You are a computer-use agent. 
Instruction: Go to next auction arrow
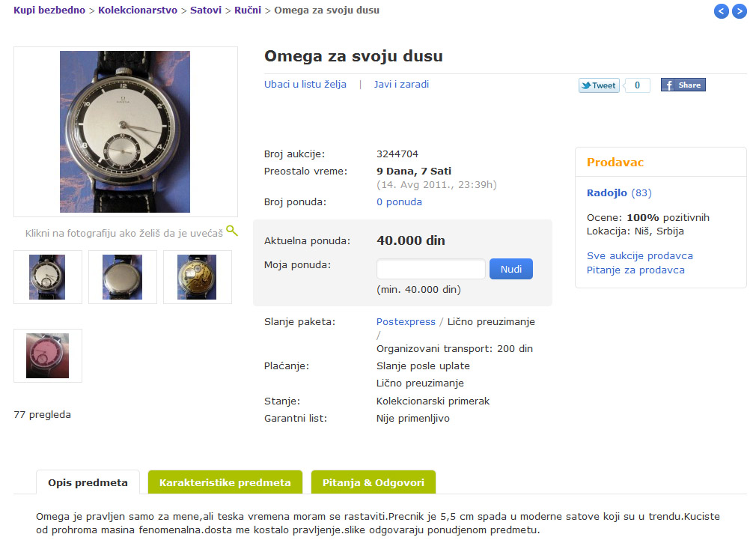pos(740,11)
